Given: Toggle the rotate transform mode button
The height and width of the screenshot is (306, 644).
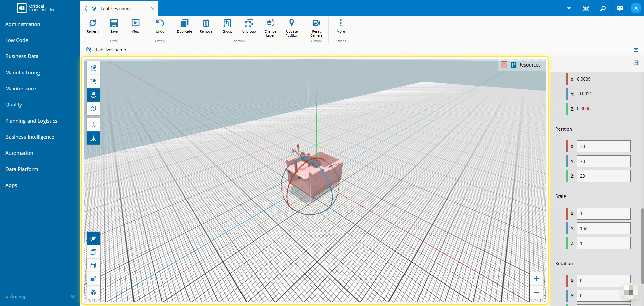Looking at the screenshot, I should point(93,95).
